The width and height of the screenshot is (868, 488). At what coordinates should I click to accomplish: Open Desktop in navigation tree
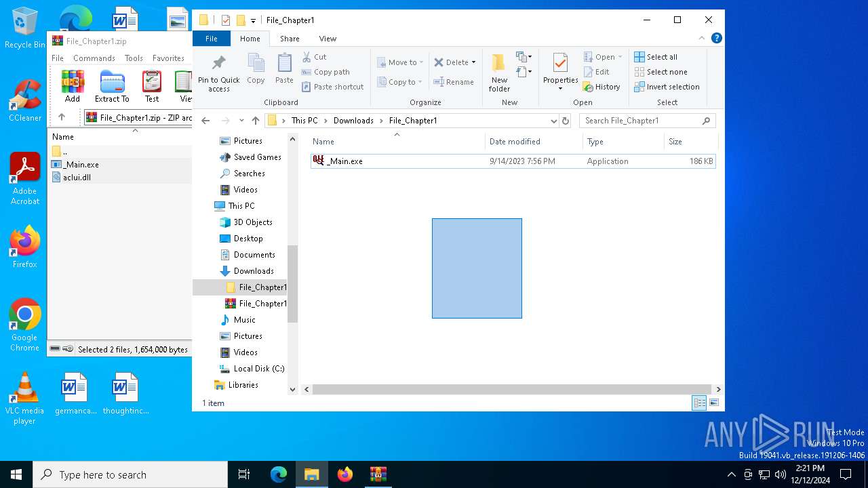click(248, 239)
